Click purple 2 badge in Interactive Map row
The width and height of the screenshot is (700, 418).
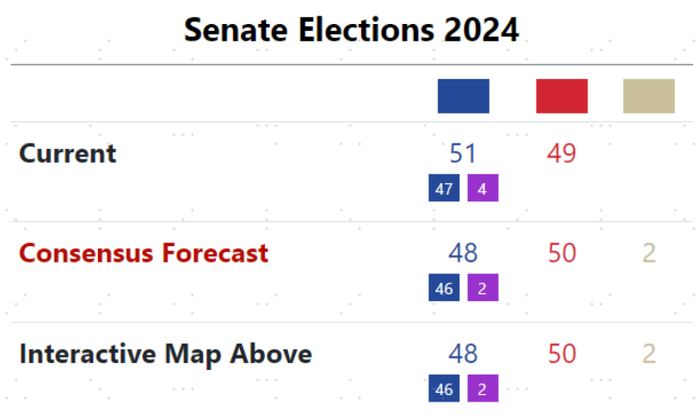click(483, 388)
